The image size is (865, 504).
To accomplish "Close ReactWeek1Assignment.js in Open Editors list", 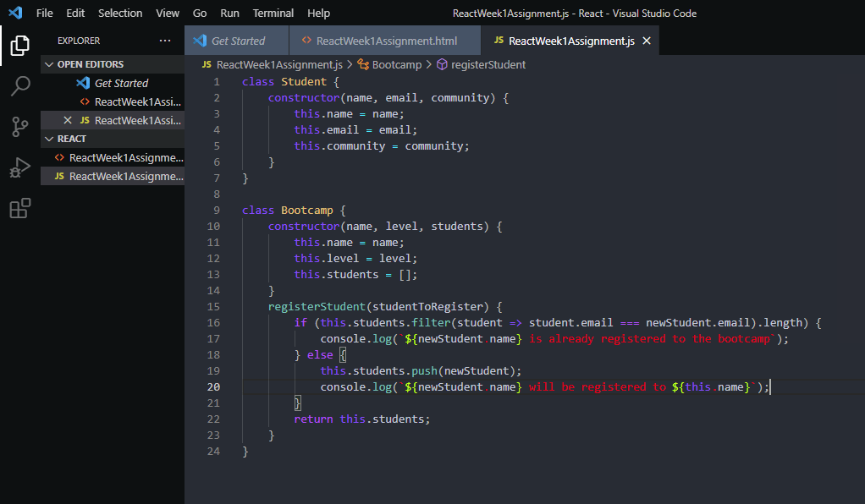I will [x=68, y=120].
